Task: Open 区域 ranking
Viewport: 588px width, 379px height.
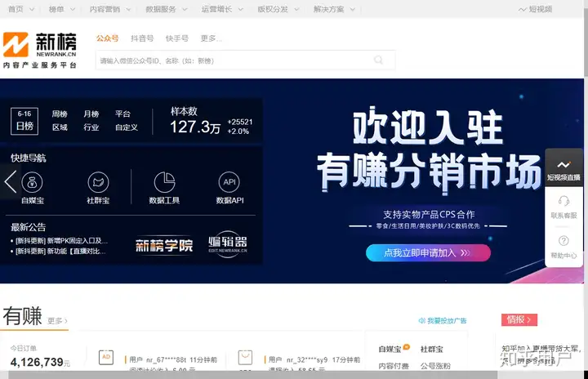Action: [x=60, y=127]
